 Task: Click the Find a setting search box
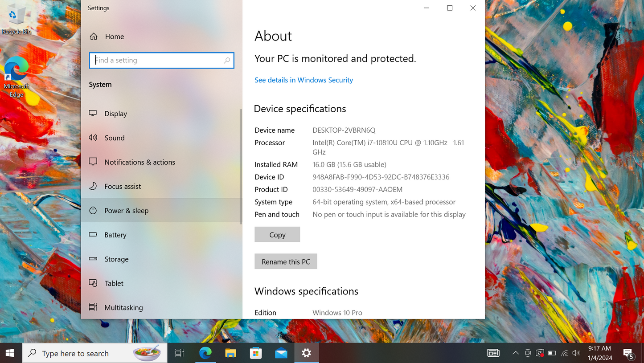point(161,60)
